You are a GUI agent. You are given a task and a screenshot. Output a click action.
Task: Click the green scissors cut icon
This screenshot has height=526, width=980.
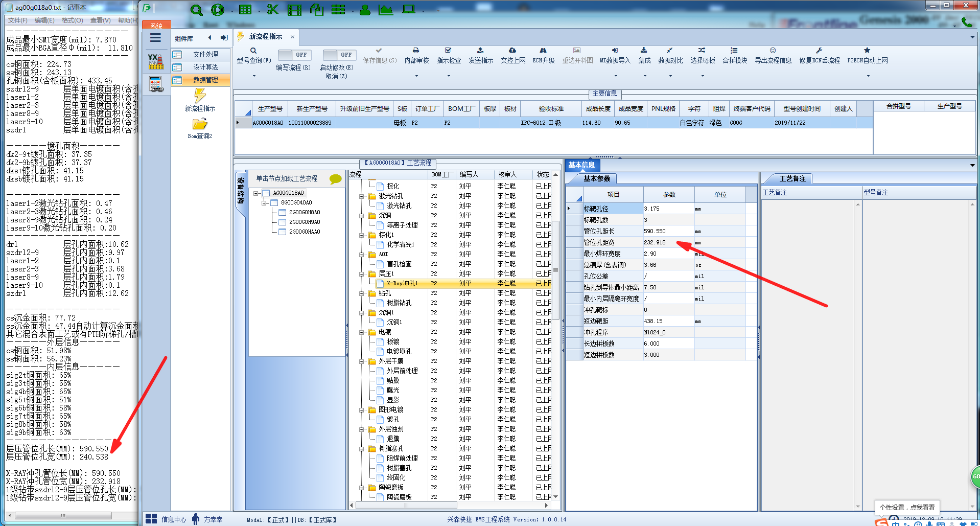(x=273, y=10)
